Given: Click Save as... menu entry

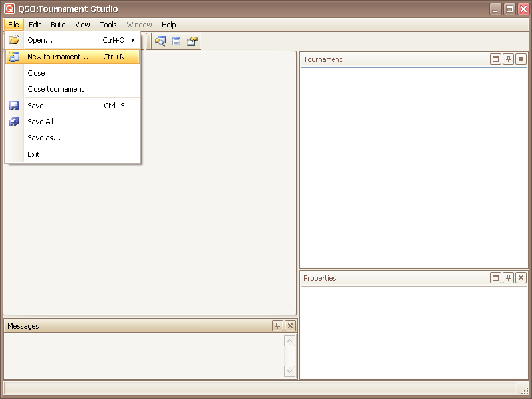Looking at the screenshot, I should click(44, 138).
